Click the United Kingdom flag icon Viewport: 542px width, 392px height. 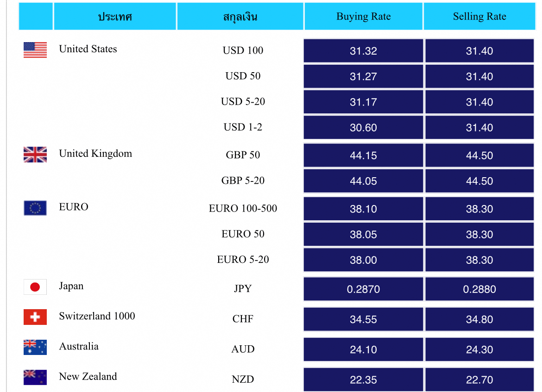[35, 155]
